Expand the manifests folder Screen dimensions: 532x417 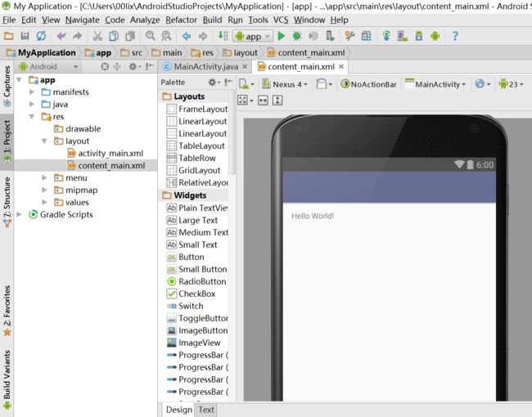(x=32, y=92)
